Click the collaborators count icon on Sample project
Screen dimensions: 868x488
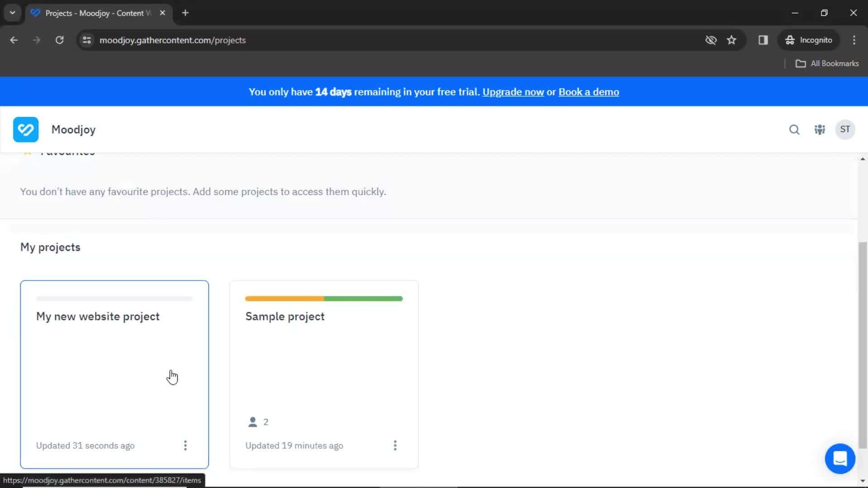pos(253,422)
